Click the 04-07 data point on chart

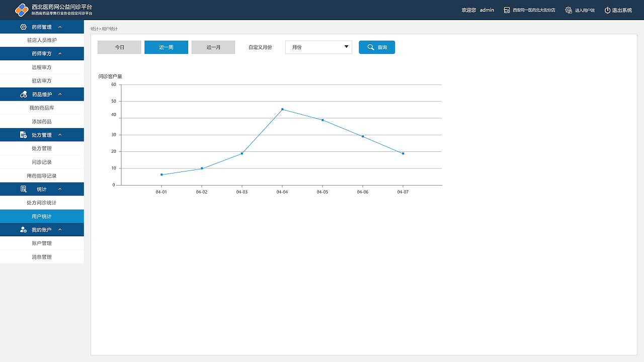click(403, 153)
